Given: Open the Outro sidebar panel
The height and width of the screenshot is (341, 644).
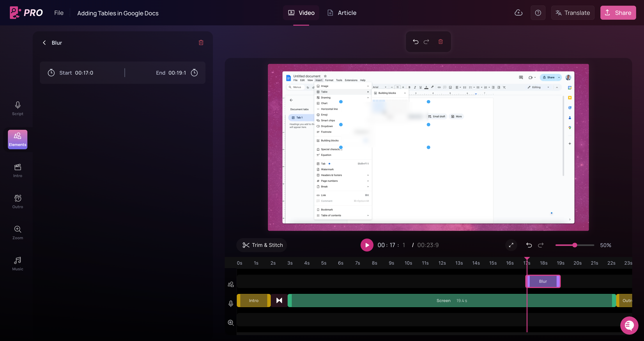Looking at the screenshot, I should coord(18,202).
